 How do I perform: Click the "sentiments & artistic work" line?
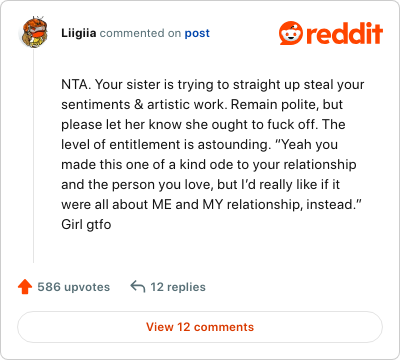pyautogui.click(x=202, y=105)
